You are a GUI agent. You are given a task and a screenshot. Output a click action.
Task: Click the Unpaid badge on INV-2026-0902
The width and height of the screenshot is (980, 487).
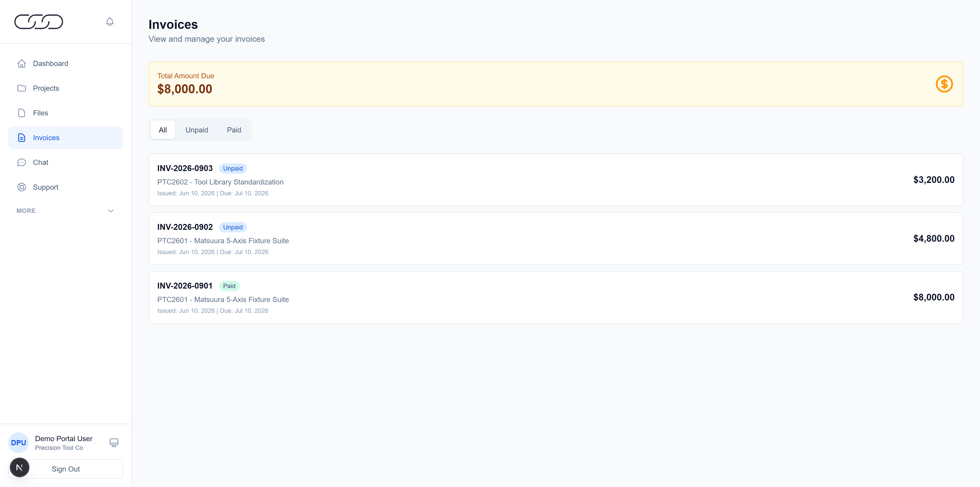(233, 227)
